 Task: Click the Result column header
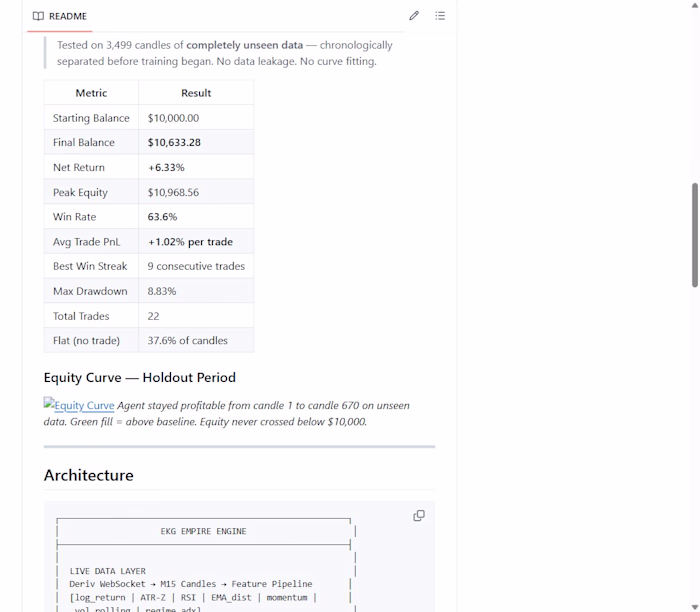coord(196,93)
